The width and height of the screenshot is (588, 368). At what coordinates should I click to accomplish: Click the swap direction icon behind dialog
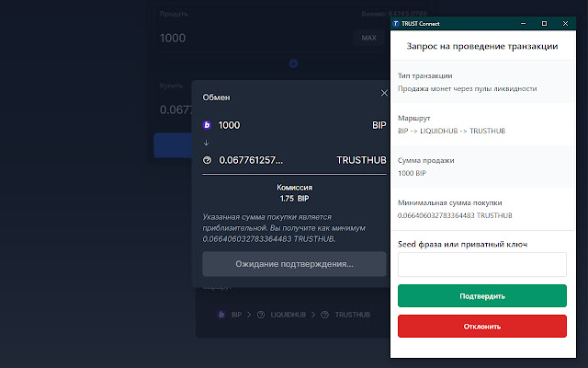(x=293, y=63)
